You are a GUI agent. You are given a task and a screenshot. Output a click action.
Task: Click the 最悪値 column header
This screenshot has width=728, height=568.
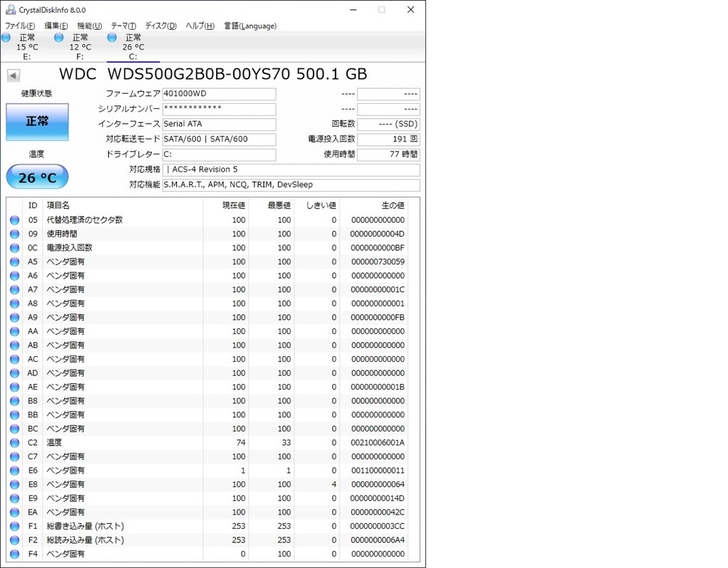[271, 205]
